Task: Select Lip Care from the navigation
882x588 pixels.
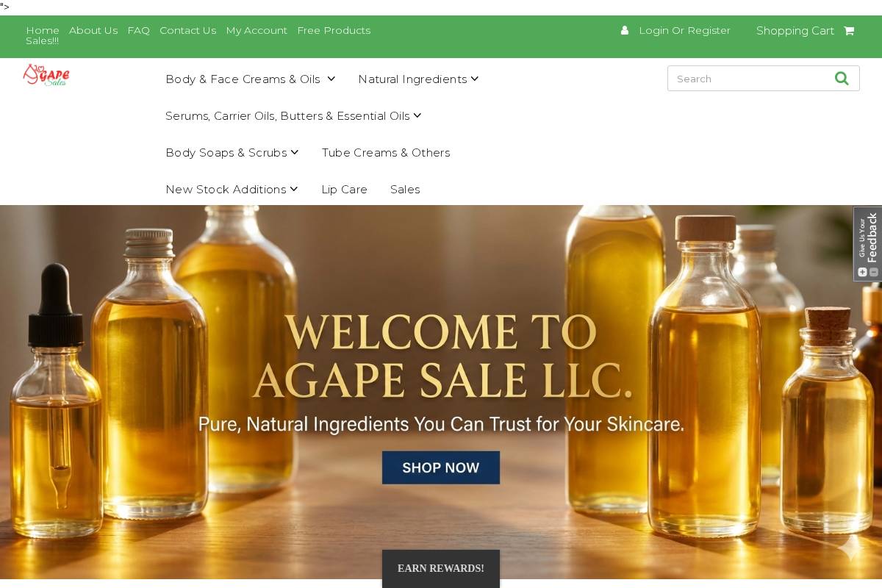Action: 344,190
